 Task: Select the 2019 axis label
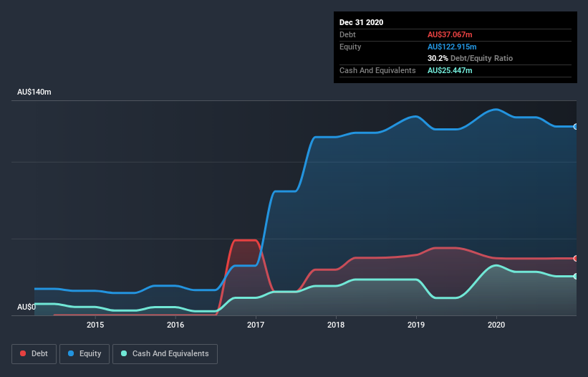coord(416,325)
